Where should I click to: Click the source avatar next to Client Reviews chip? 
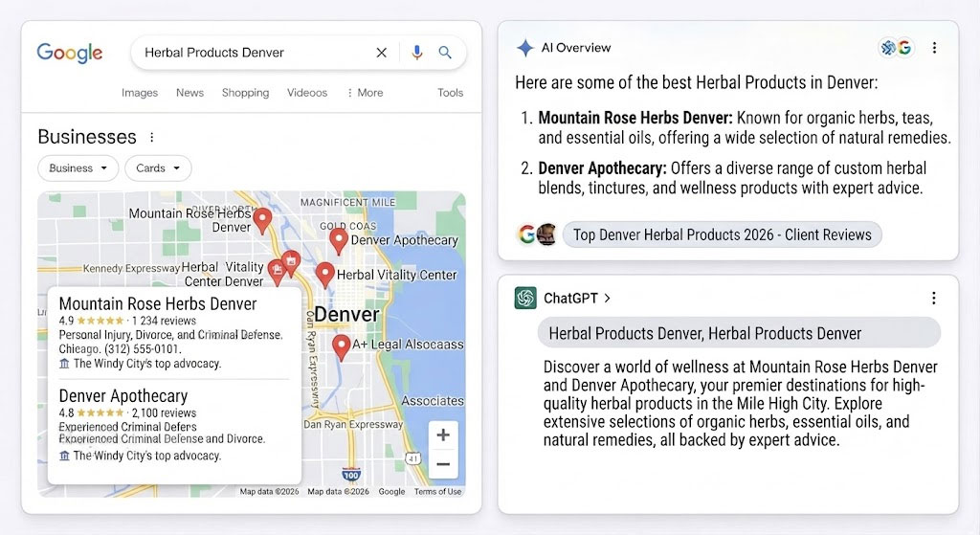(546, 234)
